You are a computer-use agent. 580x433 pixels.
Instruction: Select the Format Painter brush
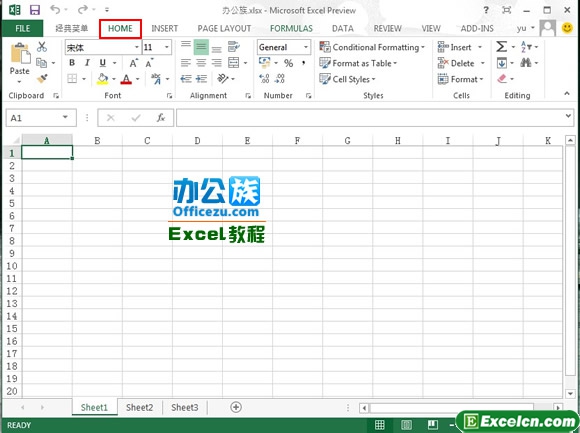[42, 78]
